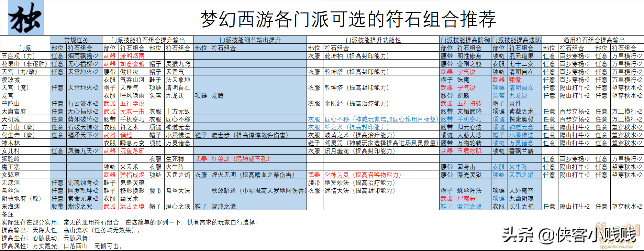The image size is (644, 251).
Task: Click the red 化神为灵（提高召唤物能力） cell
Action: (x=381, y=175)
